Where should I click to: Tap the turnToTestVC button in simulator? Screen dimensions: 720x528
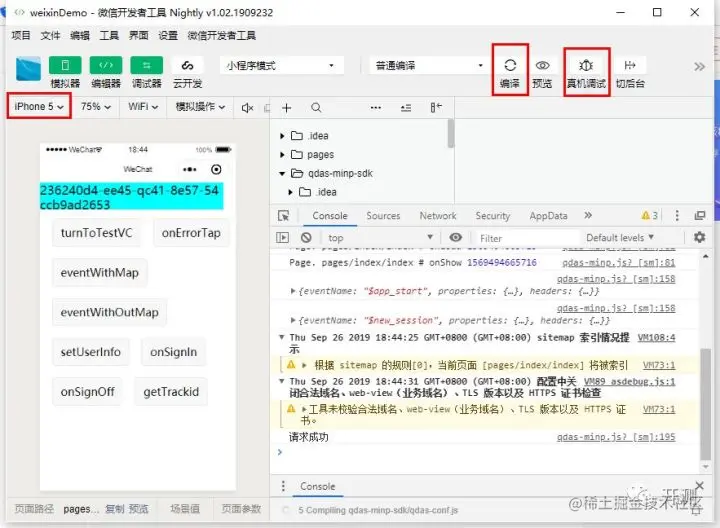(x=96, y=233)
